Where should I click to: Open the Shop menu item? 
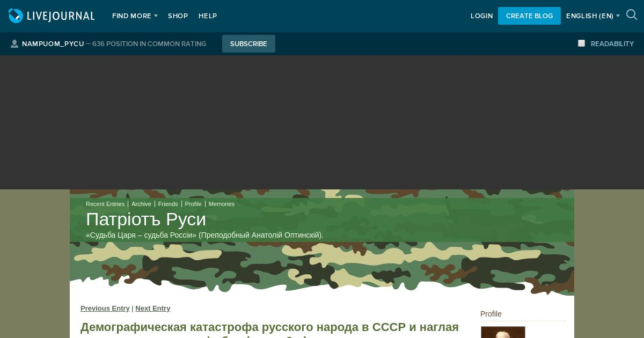(178, 16)
